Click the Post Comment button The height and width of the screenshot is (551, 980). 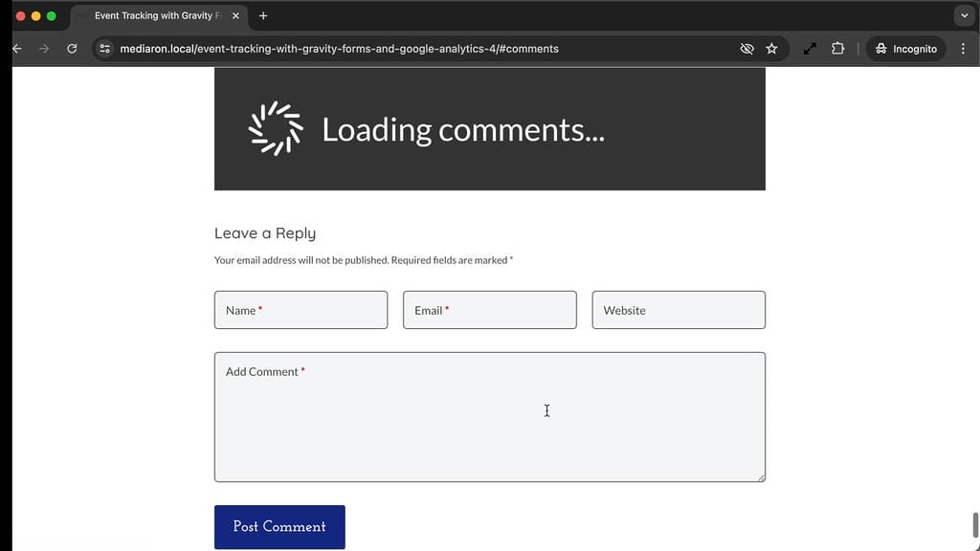(279, 526)
